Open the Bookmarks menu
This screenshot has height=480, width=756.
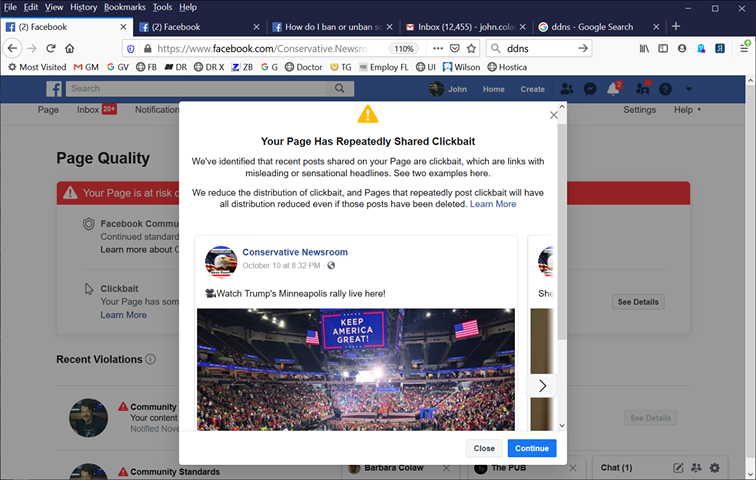point(125,7)
